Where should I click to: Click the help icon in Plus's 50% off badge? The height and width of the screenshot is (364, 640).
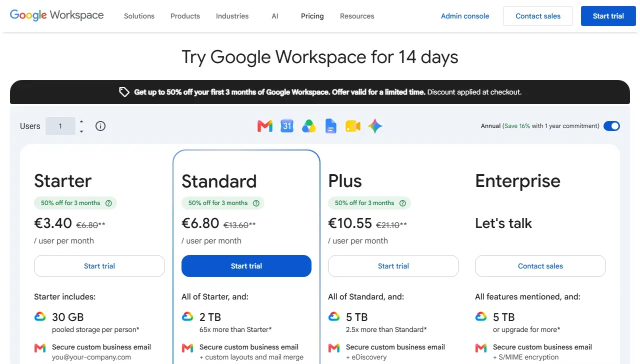pos(403,203)
